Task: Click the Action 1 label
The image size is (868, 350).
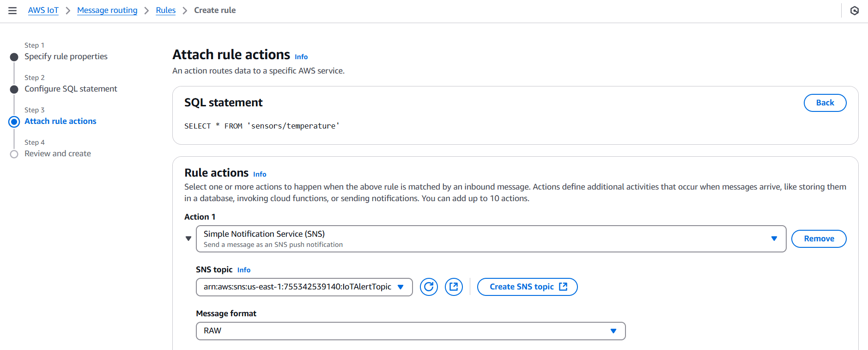Action: pos(200,217)
